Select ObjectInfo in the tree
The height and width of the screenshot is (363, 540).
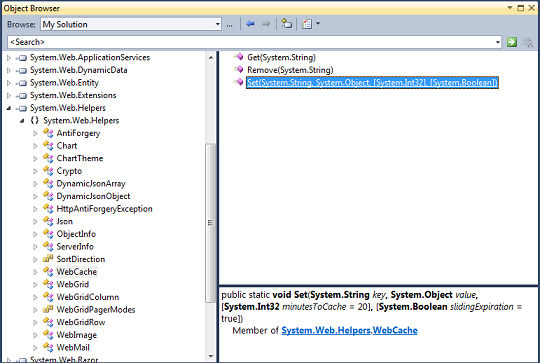tap(76, 234)
